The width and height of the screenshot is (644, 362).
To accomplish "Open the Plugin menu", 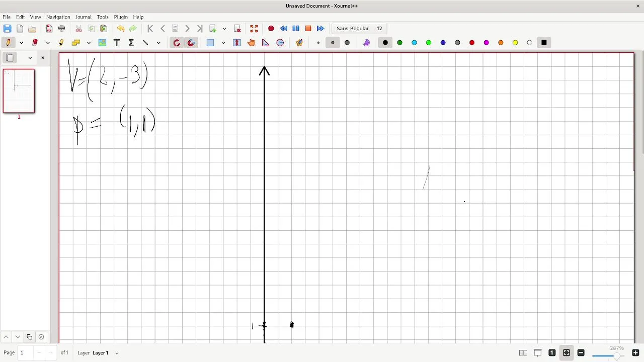I will pos(121,17).
